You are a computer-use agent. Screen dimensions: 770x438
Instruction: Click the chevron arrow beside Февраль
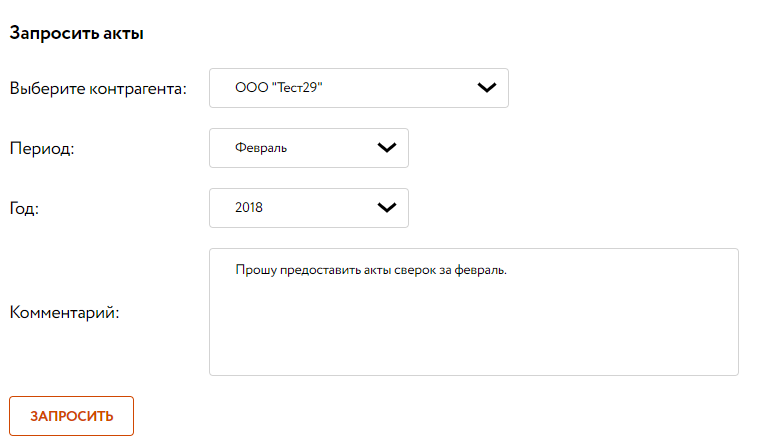387,148
